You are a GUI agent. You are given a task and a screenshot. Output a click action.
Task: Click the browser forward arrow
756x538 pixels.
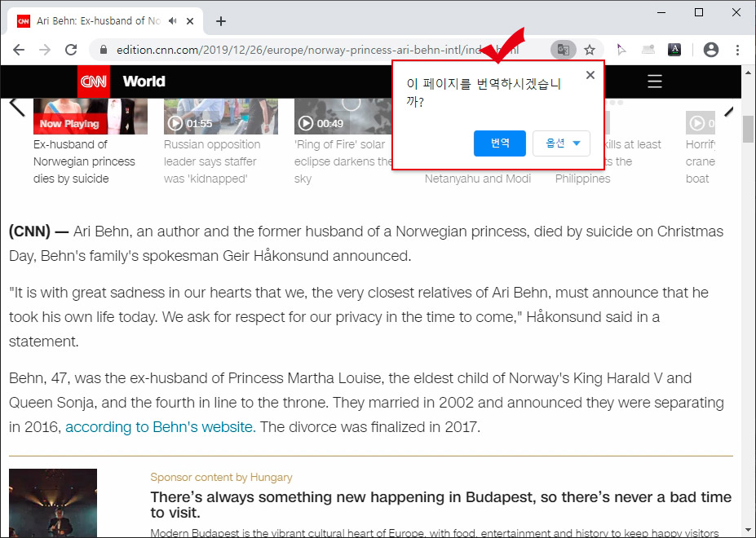click(x=45, y=49)
